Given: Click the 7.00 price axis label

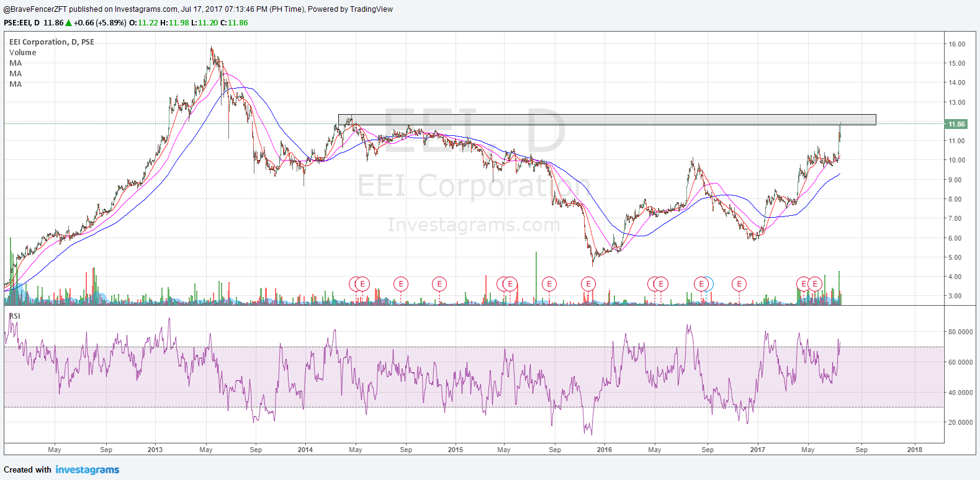Looking at the screenshot, I should (x=955, y=218).
